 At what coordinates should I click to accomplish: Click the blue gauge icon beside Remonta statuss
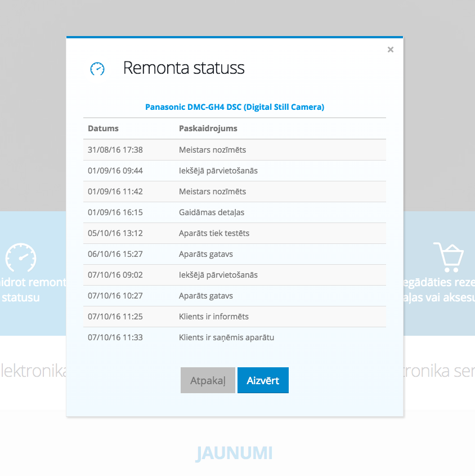click(97, 69)
